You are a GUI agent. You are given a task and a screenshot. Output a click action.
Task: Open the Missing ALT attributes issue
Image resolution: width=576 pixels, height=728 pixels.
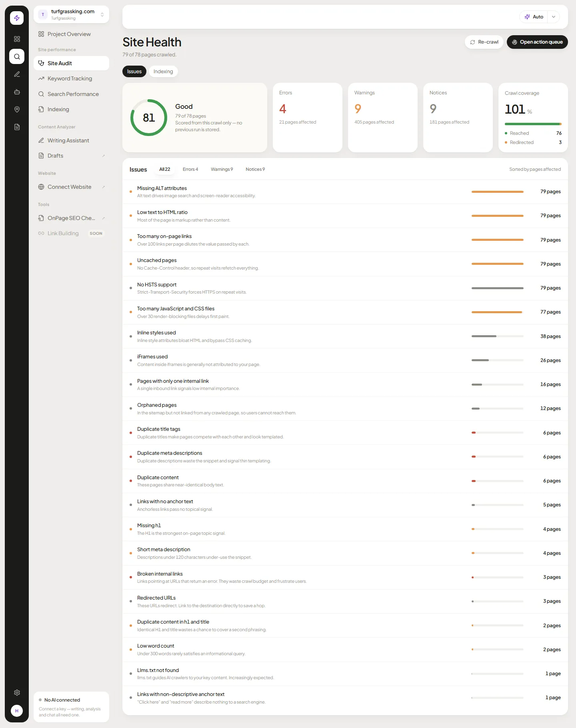[345, 192]
